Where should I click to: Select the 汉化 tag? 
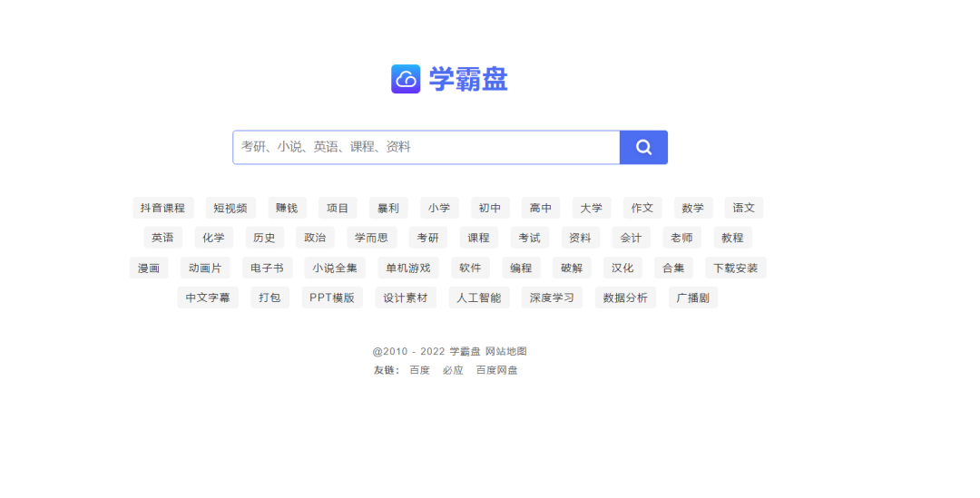point(622,269)
